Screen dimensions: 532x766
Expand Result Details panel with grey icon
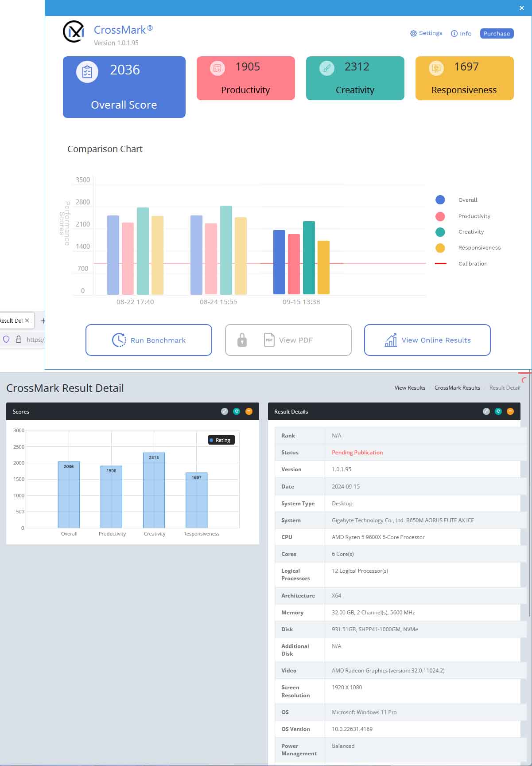(x=486, y=411)
